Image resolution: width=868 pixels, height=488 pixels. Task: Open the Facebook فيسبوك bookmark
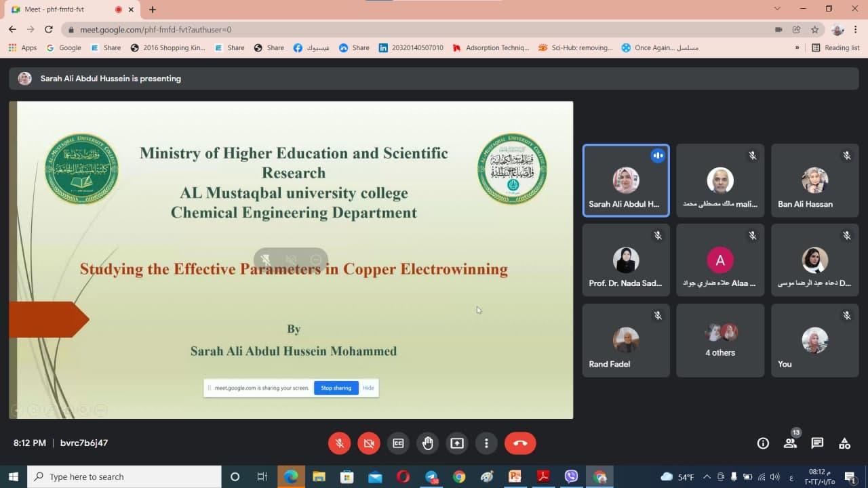tap(311, 47)
